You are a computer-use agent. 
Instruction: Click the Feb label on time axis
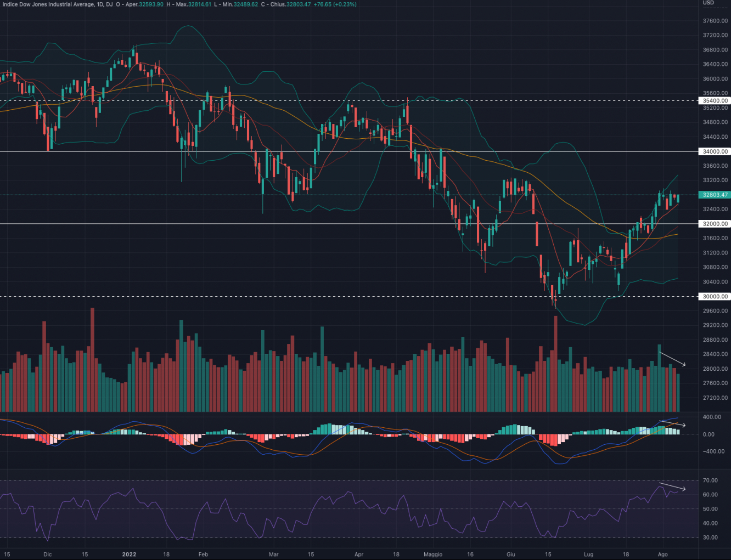pyautogui.click(x=203, y=555)
